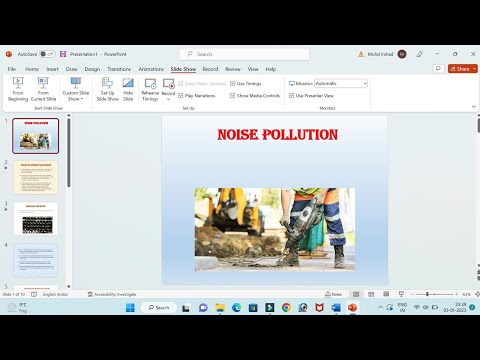This screenshot has width=480, height=360.
Task: Click the zoom out minus button
Action: click(413, 294)
